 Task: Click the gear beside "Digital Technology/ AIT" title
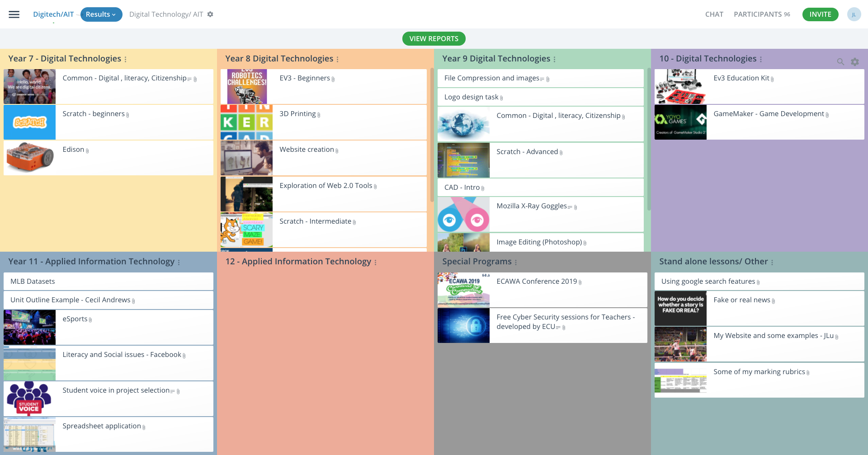[210, 14]
